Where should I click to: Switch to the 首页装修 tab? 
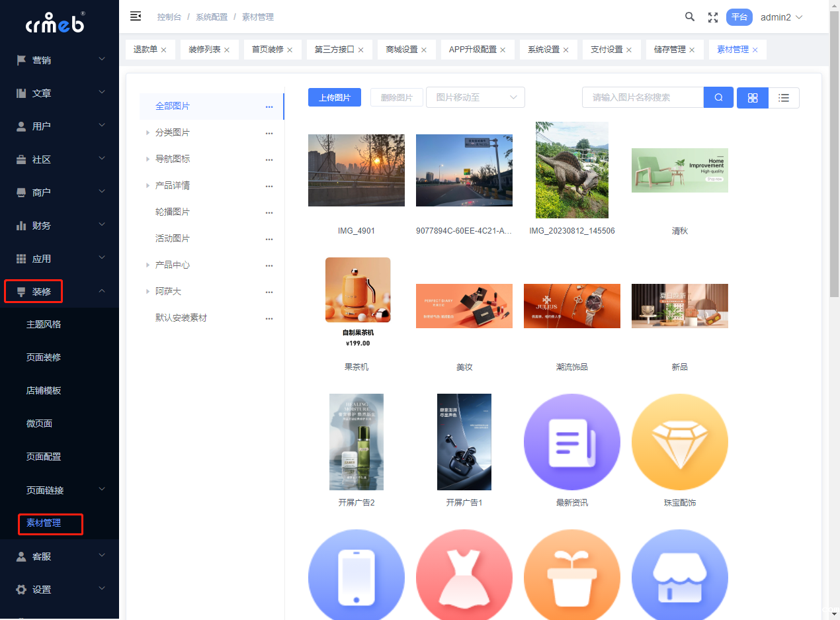pos(267,50)
